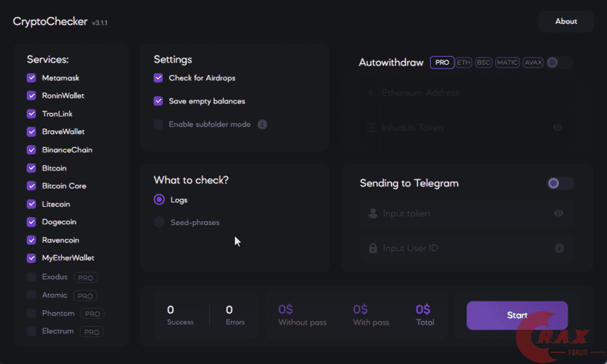Click the eye icon in Infura.io Token field
Viewport: 607px width, 364px height.
pyautogui.click(x=558, y=127)
